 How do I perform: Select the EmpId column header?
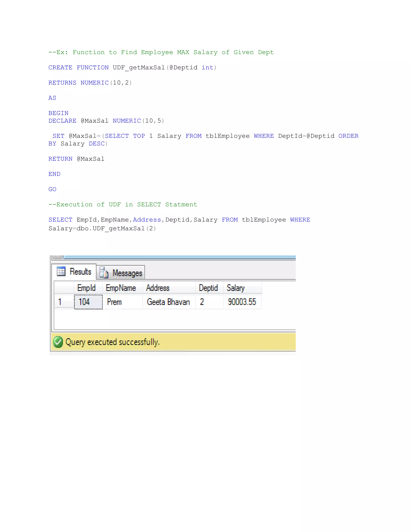88,288
